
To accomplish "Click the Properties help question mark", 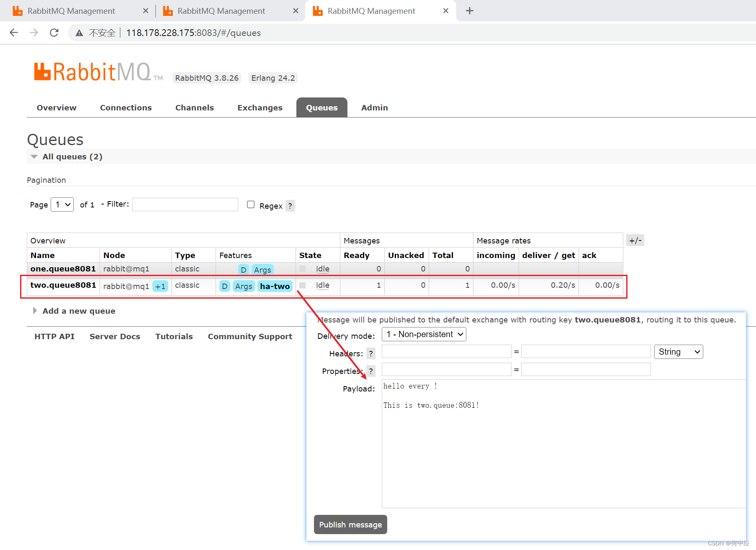I will [x=371, y=371].
